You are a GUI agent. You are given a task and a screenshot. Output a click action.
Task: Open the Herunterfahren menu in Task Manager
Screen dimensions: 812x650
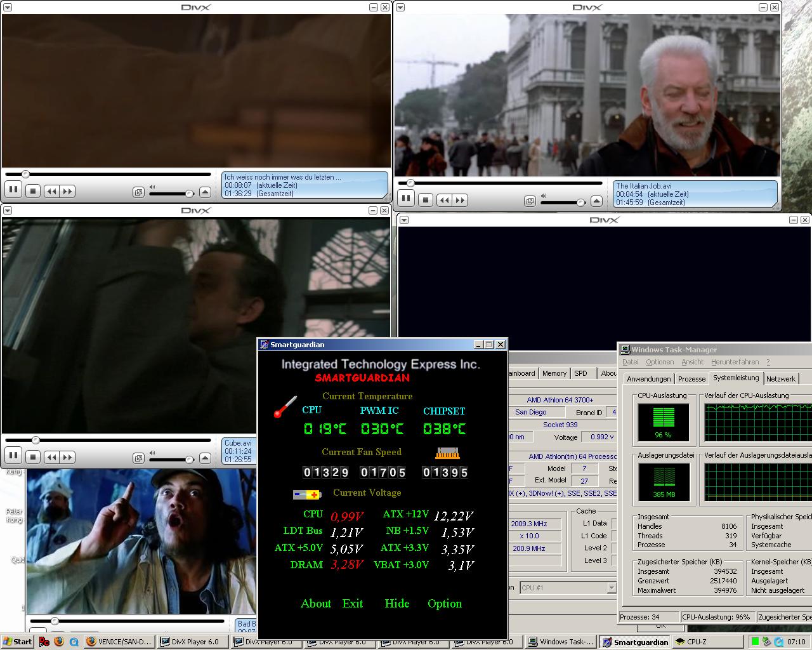[735, 362]
